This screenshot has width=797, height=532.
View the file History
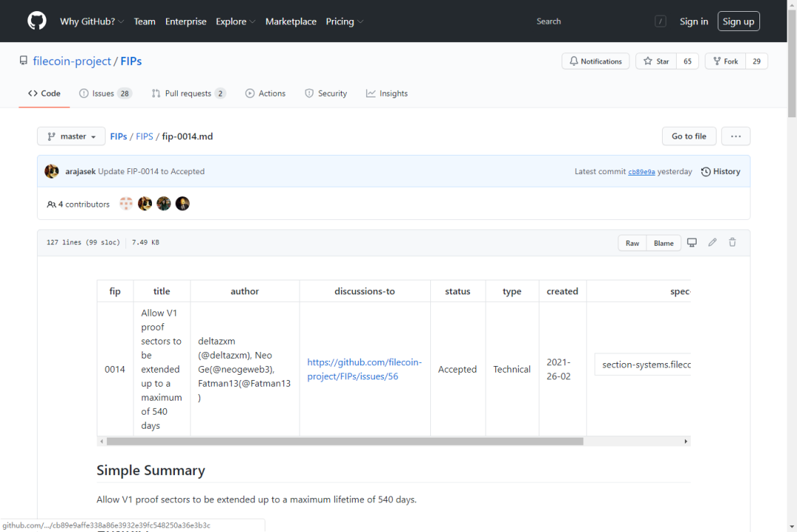[x=721, y=171]
